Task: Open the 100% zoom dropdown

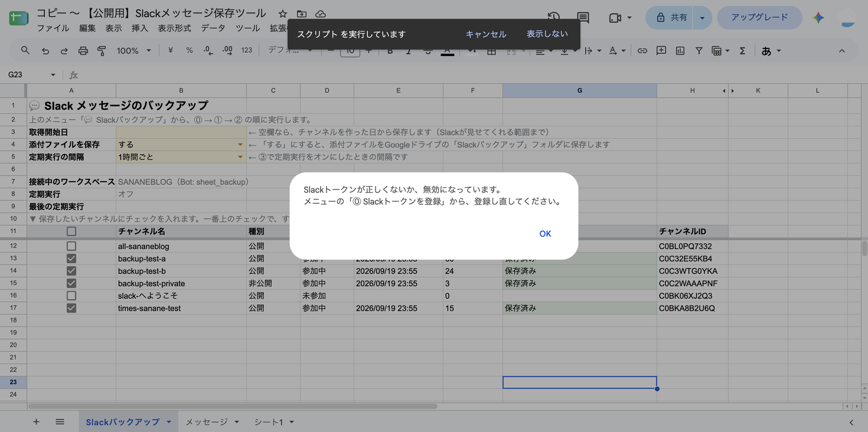Action: pos(134,51)
